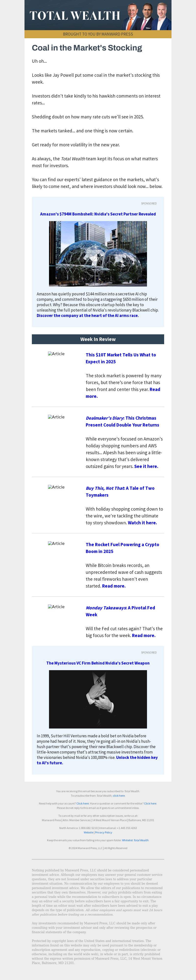
Task: Open 'Buy This, Not That' Toymakers article
Action: coord(120,491)
